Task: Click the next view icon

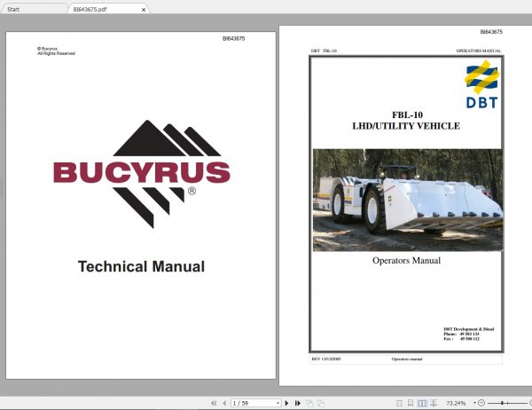Action: click(x=321, y=403)
